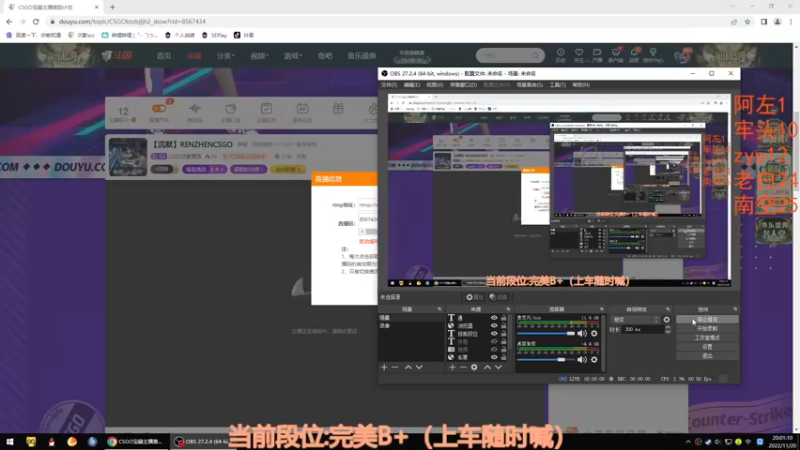Mute the 桌面音频 speaker icon
Image resolution: width=800 pixels, height=450 pixels.
tap(582, 359)
